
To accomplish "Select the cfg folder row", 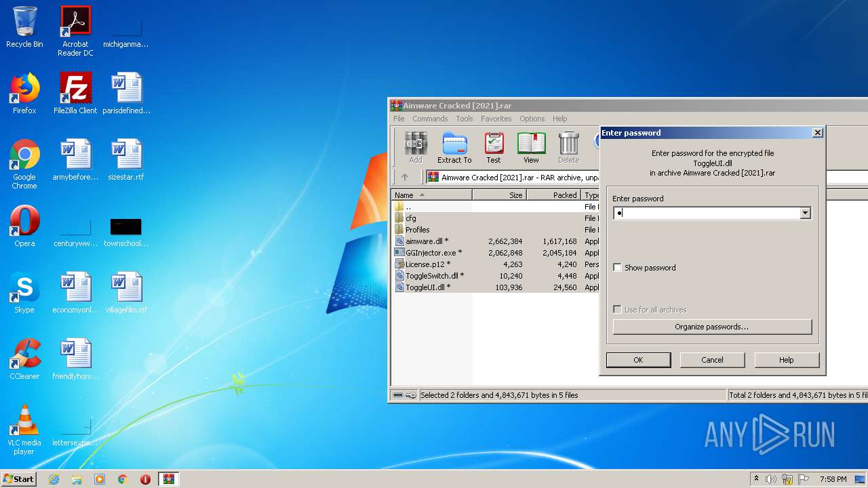I will click(495, 218).
